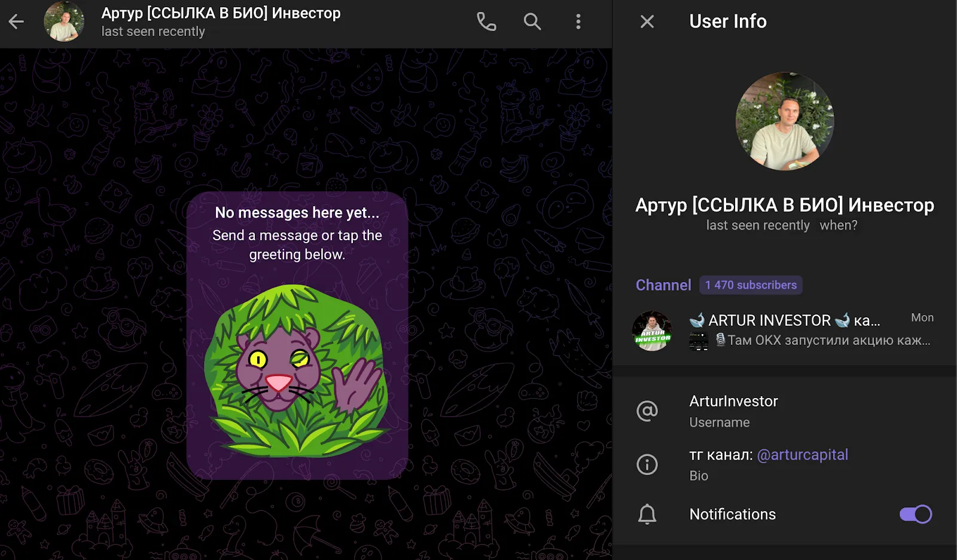Send the waving panther greeting sticker
The image size is (957, 560).
[x=297, y=371]
